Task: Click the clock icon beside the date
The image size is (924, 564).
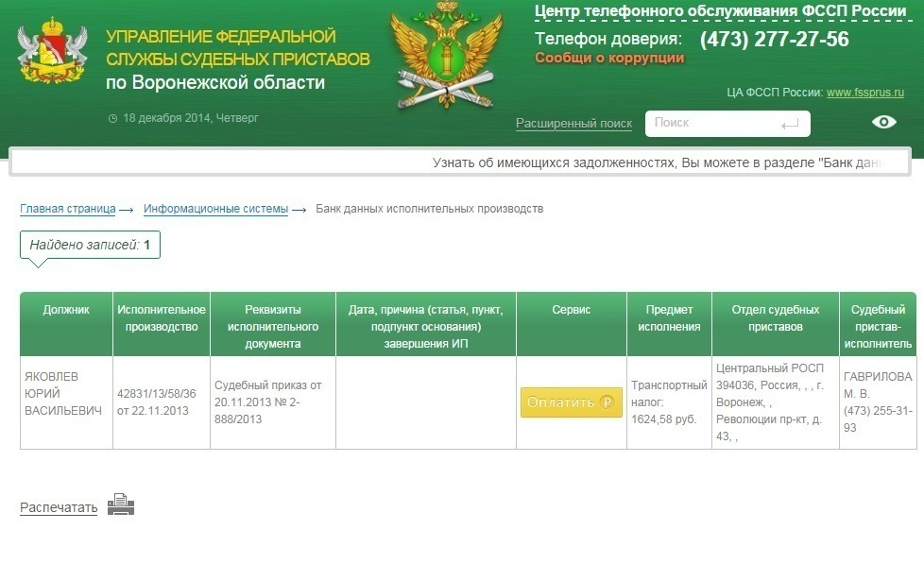Action: (112, 118)
